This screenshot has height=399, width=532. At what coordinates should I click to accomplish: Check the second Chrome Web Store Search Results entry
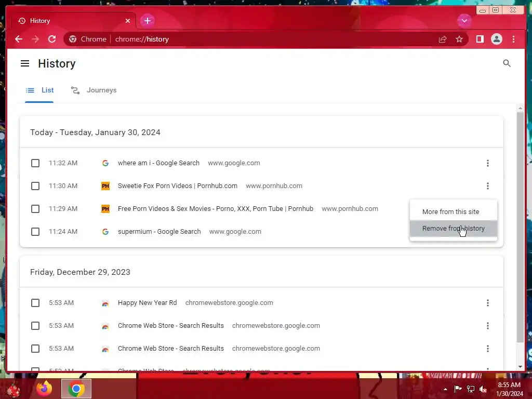[35, 349]
